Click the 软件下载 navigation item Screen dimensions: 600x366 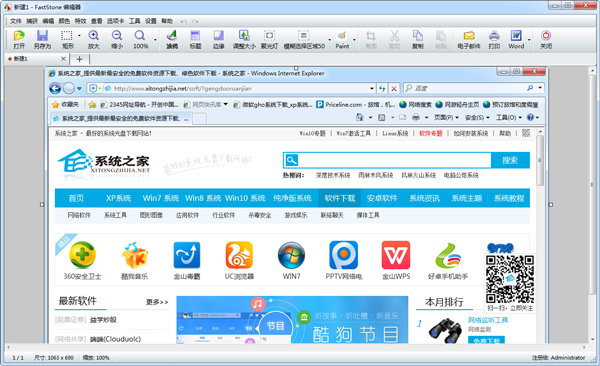click(340, 198)
